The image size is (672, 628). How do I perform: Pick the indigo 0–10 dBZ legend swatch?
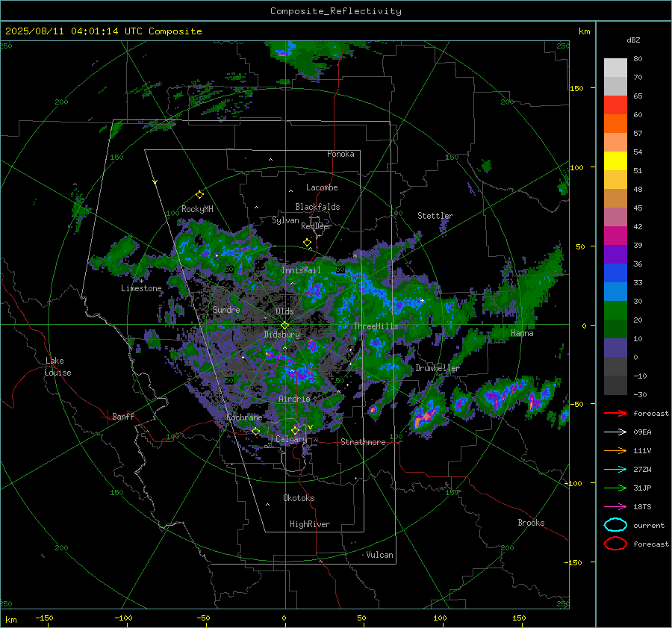click(x=615, y=347)
